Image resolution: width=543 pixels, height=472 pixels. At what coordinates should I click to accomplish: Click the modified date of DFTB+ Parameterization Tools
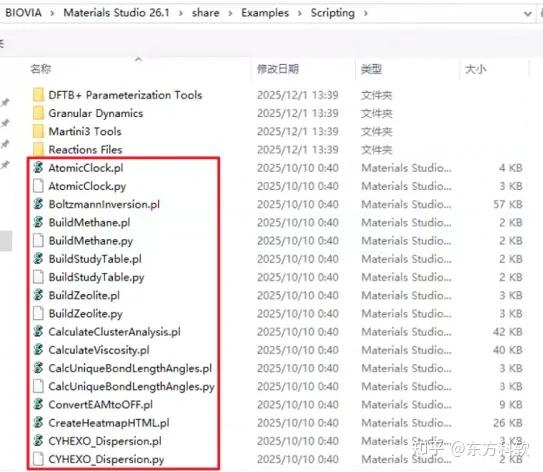(x=297, y=95)
